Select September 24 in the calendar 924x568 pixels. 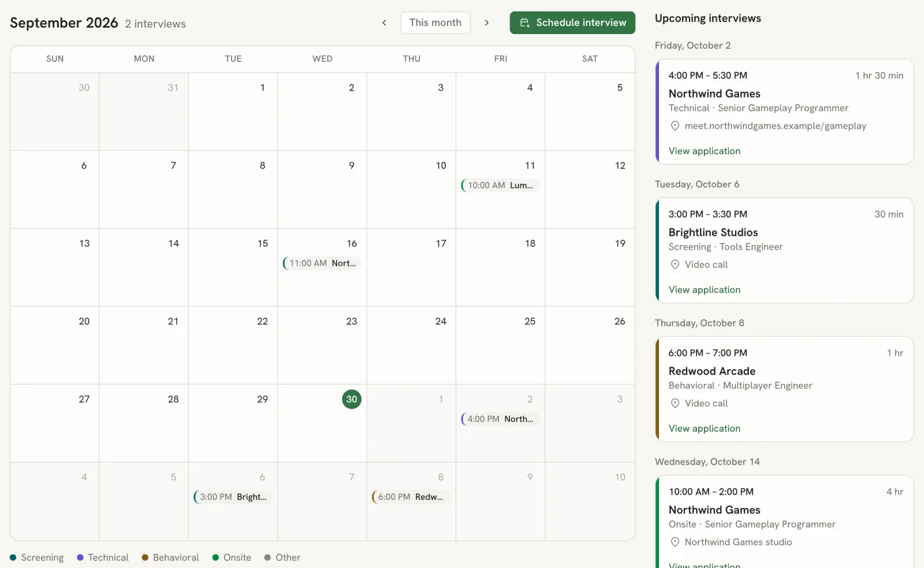[411, 346]
